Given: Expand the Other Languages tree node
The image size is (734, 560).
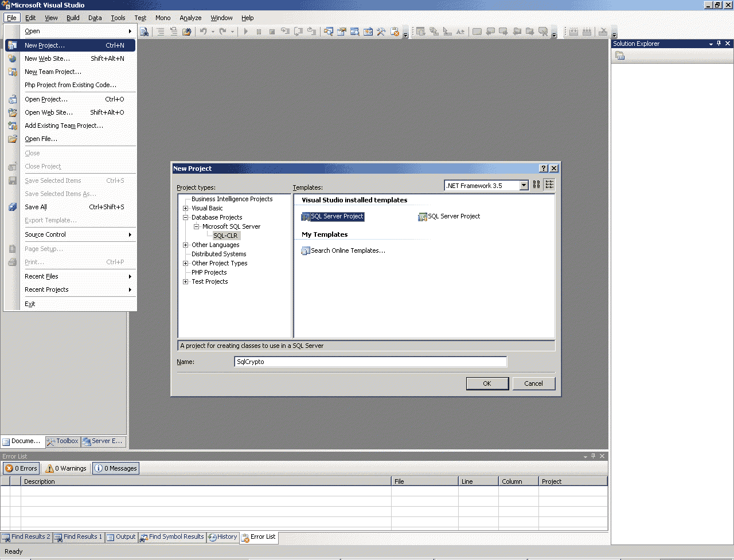Looking at the screenshot, I should click(x=186, y=245).
